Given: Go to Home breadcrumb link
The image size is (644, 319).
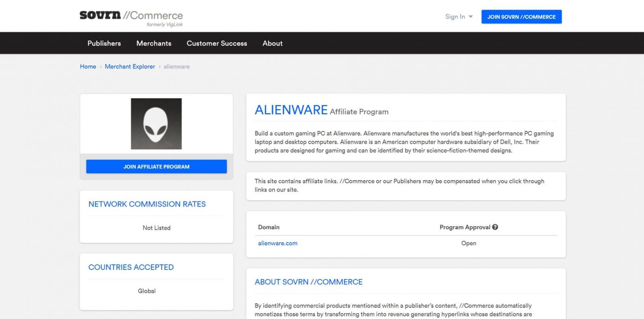Looking at the screenshot, I should pos(88,66).
